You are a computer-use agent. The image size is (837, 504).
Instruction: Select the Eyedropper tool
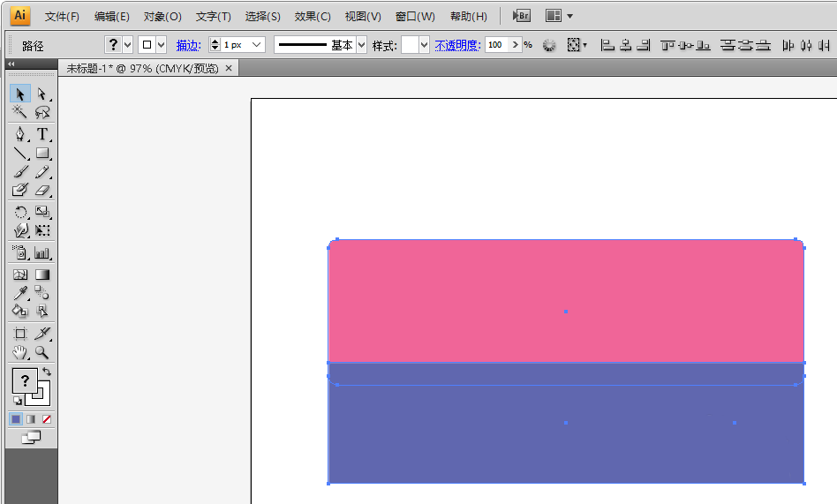click(x=20, y=292)
